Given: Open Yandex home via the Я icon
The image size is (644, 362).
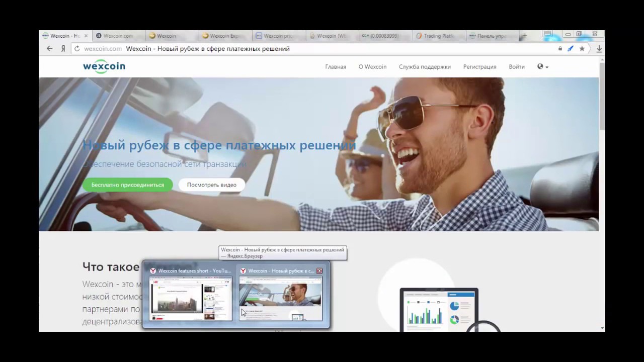Looking at the screenshot, I should (x=63, y=49).
